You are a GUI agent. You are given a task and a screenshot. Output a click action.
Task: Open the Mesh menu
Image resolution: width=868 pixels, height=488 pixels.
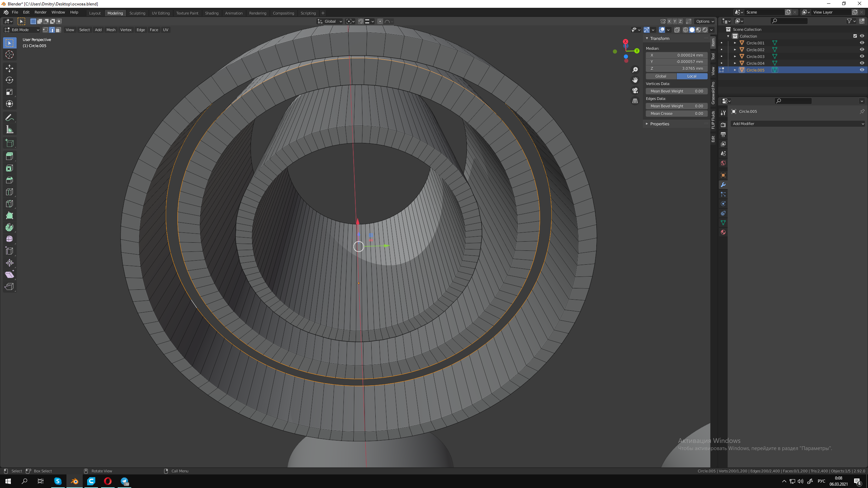111,30
